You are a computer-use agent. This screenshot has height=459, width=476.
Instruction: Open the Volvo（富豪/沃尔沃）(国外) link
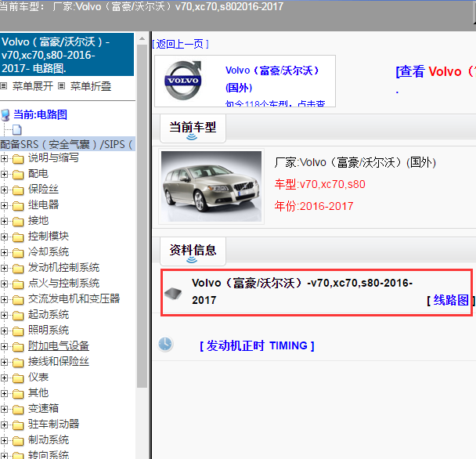coord(272,79)
